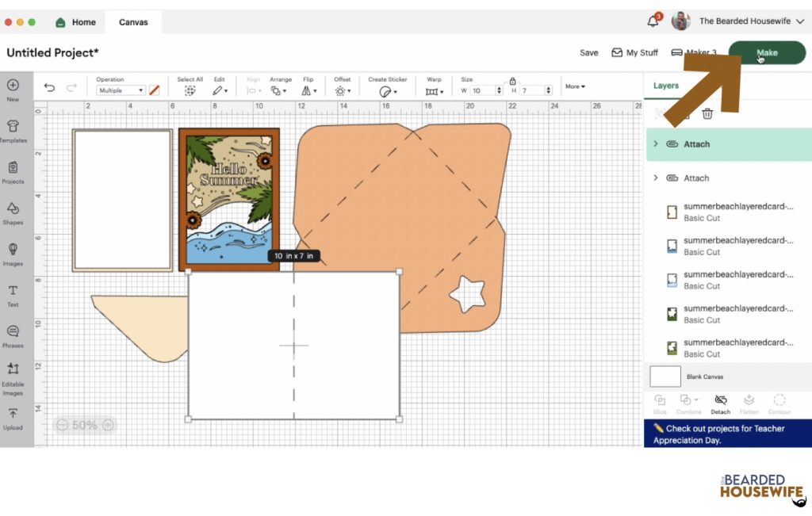Open the Flip dropdown
The width and height of the screenshot is (812, 516).
pos(308,91)
